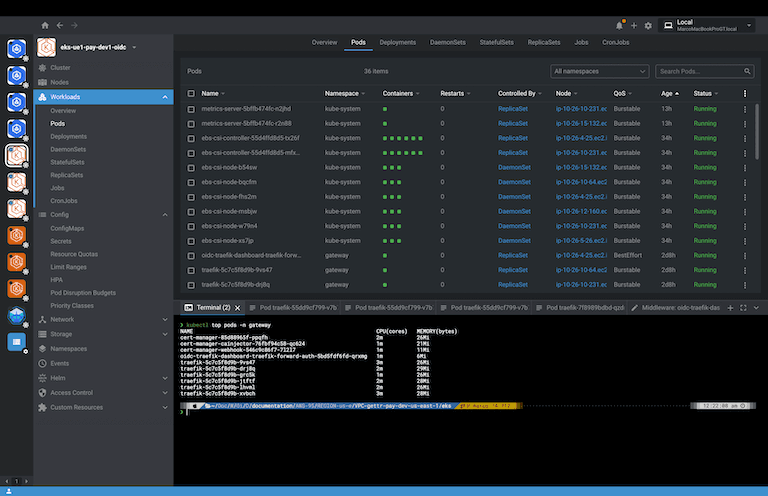Open node ip-10-26-12-160 link

point(581,212)
